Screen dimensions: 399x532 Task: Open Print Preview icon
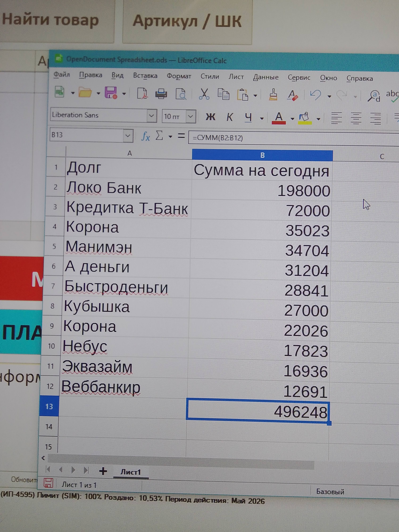pyautogui.click(x=181, y=94)
